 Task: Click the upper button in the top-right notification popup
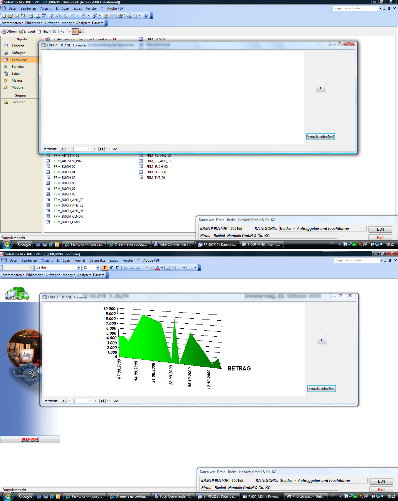coord(380,229)
